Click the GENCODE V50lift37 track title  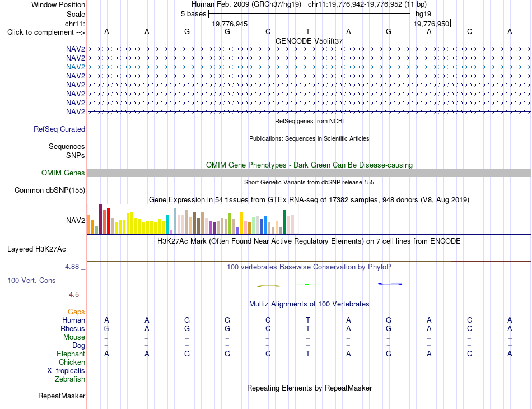point(309,41)
